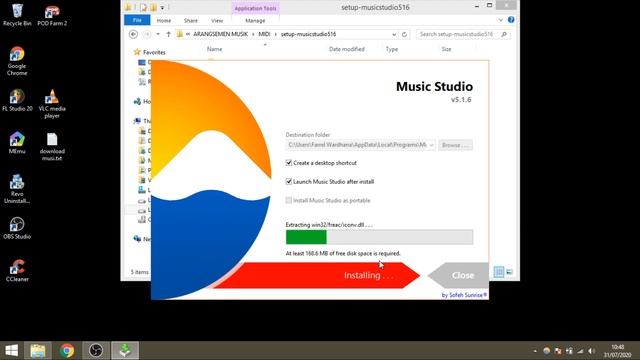Open FL Studio 20 desktop shortcut
This screenshot has width=640, height=360.
17,100
